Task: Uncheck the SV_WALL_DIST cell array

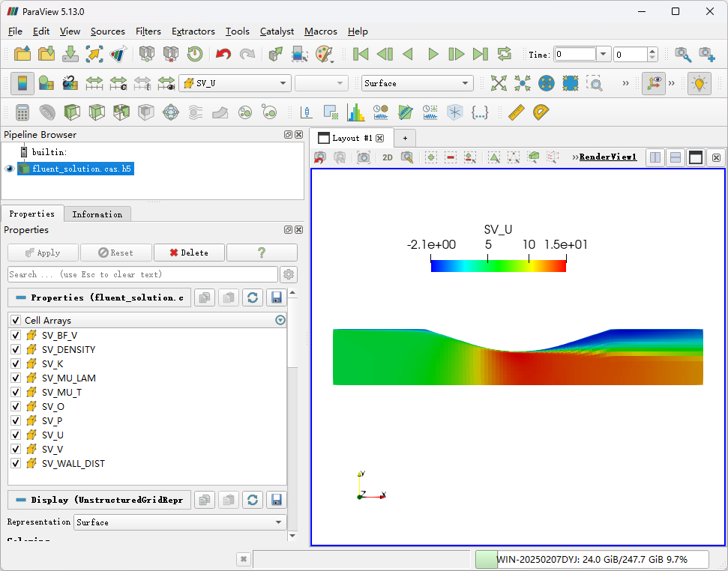Action: (x=16, y=464)
